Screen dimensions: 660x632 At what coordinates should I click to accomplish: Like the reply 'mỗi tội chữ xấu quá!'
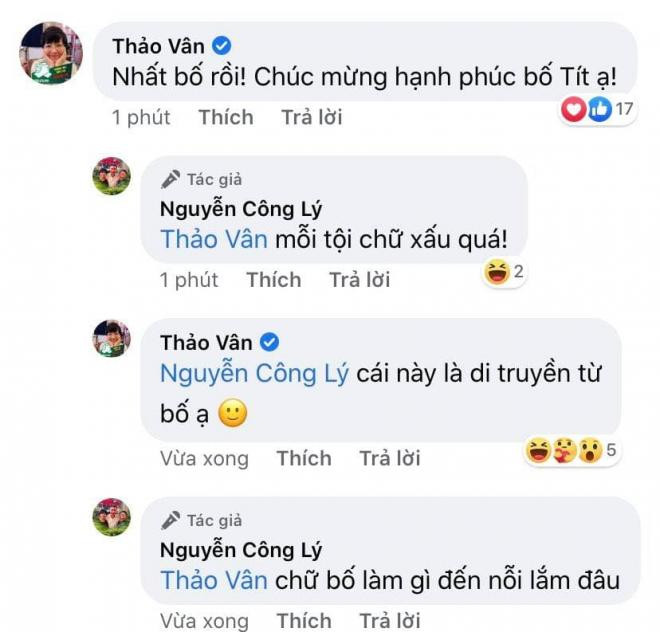pos(274,280)
